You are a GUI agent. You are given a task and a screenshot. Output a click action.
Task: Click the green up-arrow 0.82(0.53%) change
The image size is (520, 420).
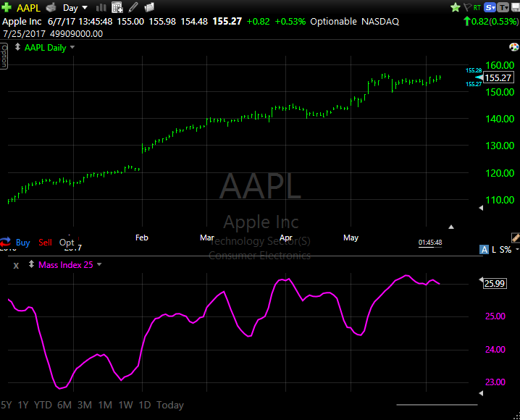point(490,22)
